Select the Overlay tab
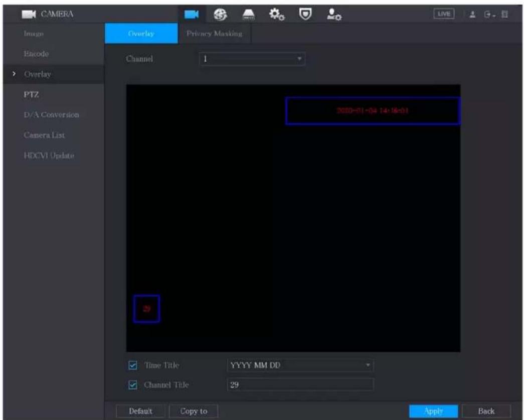The height and width of the screenshot is (420, 524). (x=141, y=34)
